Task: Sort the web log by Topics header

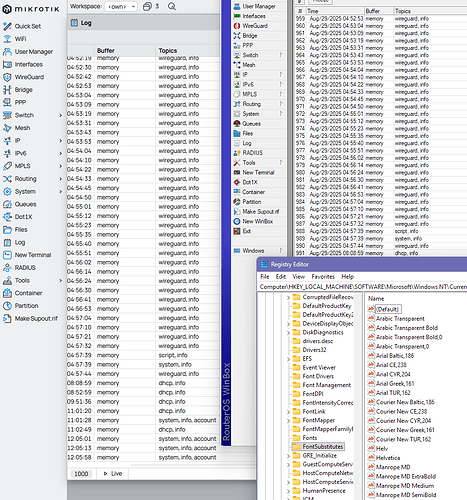Action: [x=168, y=51]
